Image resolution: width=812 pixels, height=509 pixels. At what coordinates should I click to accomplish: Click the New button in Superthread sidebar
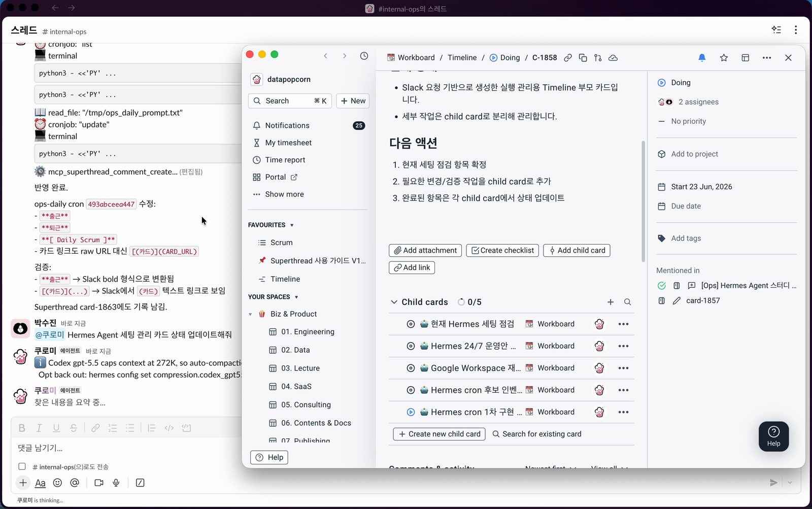pyautogui.click(x=353, y=101)
